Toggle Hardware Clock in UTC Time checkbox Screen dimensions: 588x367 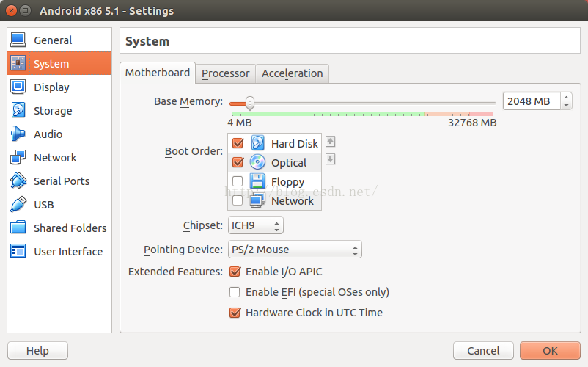[x=235, y=313]
